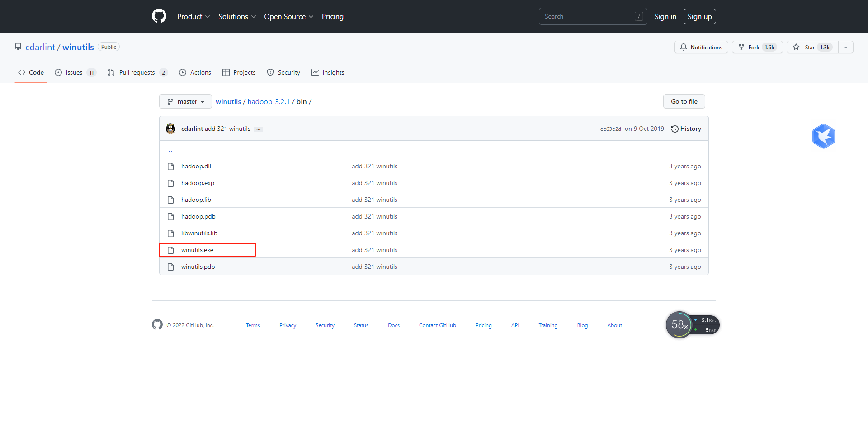Focus the Search input field
This screenshot has width=868, height=424.
[x=588, y=17]
